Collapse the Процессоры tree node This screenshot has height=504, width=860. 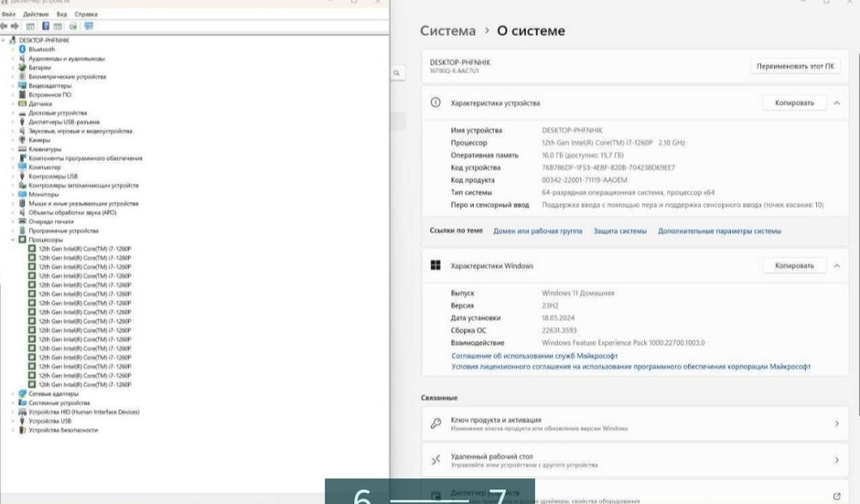(x=13, y=239)
